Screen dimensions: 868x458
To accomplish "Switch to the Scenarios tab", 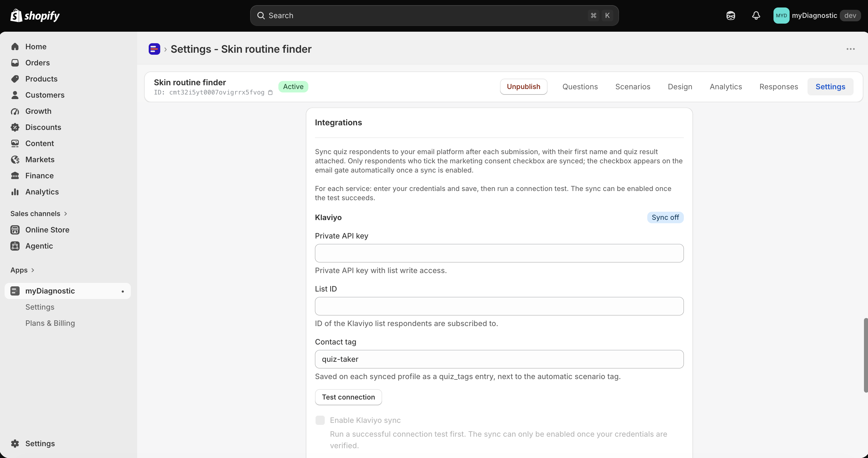I will tap(633, 87).
